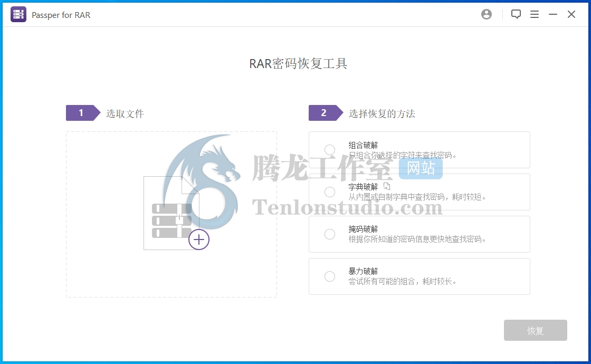Click description 尝试所有可能的组合，耗时较长
Viewport: 591px width, 364px height.
403,281
